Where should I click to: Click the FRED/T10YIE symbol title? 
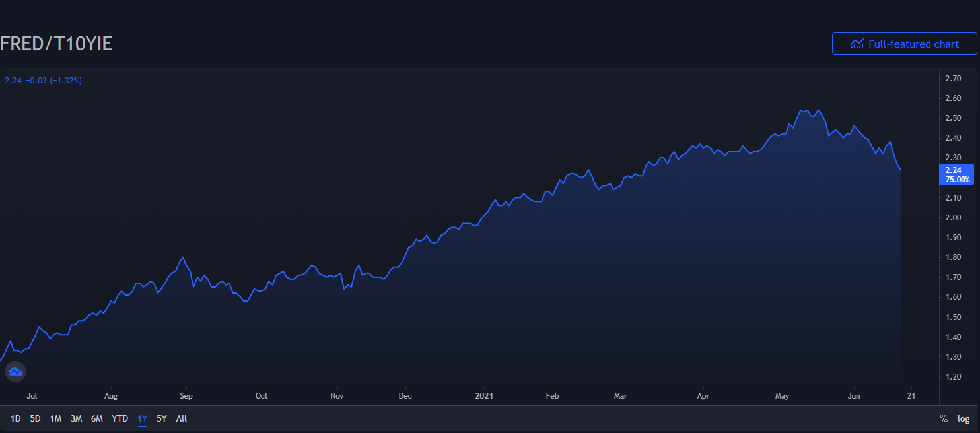(56, 44)
